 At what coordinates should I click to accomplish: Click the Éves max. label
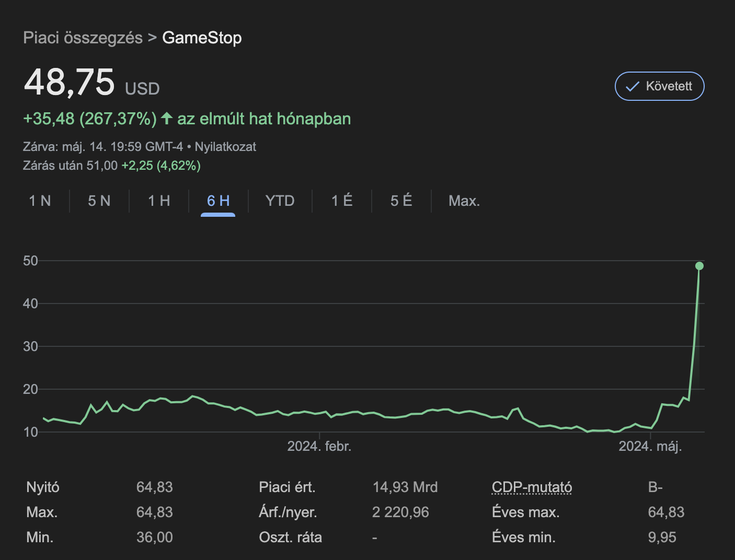tap(526, 512)
